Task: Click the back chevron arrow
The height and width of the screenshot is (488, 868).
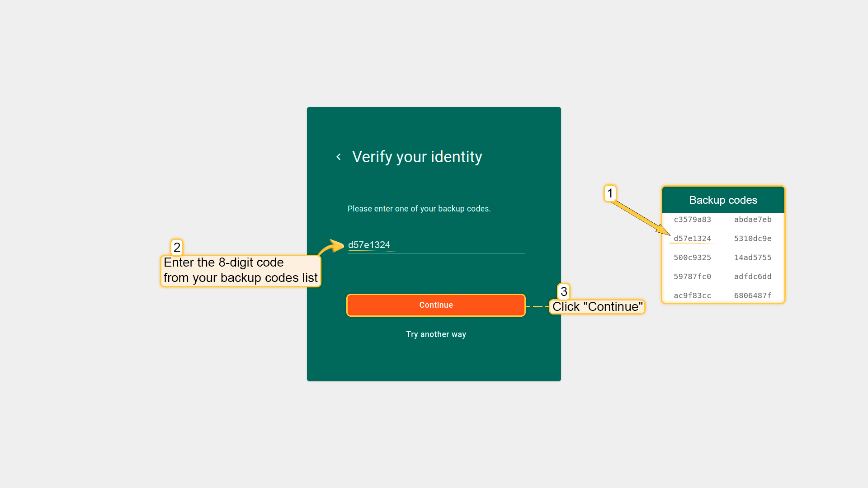Action: pyautogui.click(x=339, y=157)
